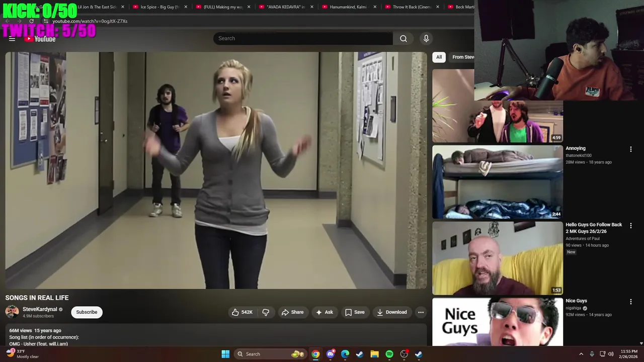Close the Throw It Back tab
The height and width of the screenshot is (362, 644).
tap(438, 7)
